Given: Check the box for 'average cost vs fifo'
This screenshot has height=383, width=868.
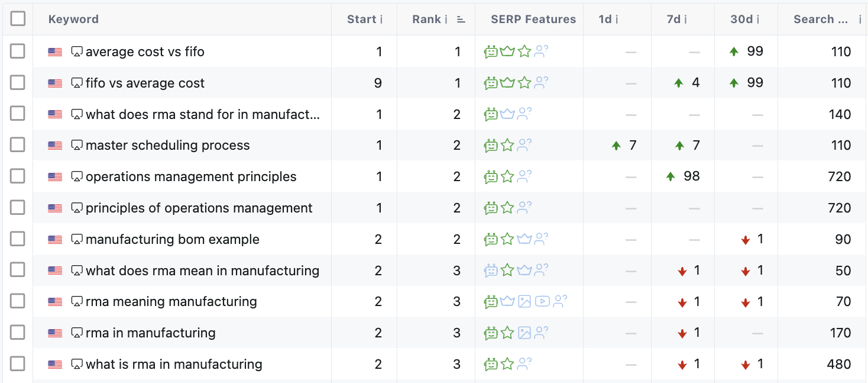Looking at the screenshot, I should point(18,52).
